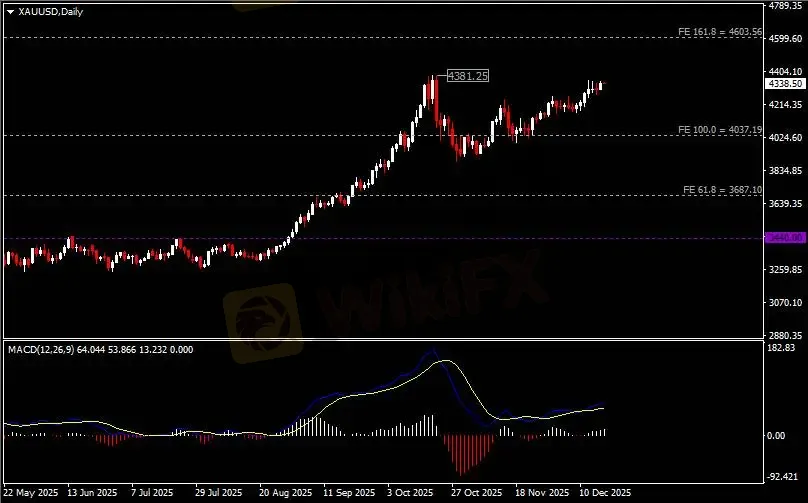Click price scale value 4599.60
The width and height of the screenshot is (808, 503).
pyautogui.click(x=785, y=39)
